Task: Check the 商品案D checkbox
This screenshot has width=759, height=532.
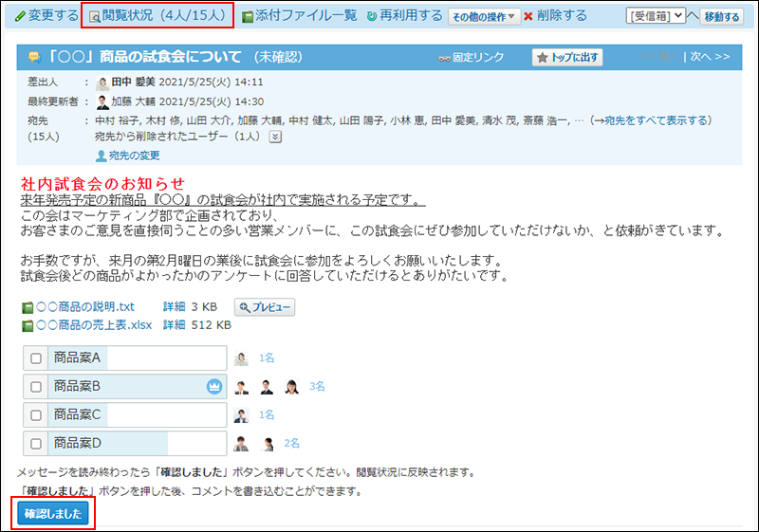Action: (x=36, y=444)
